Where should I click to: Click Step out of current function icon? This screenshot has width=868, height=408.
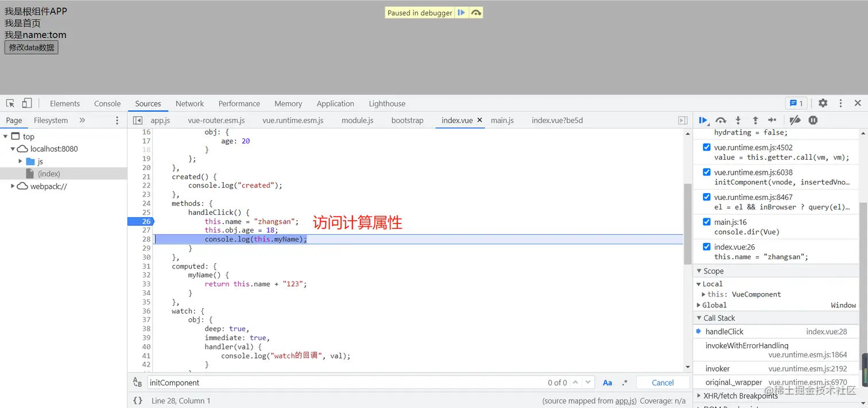(755, 120)
